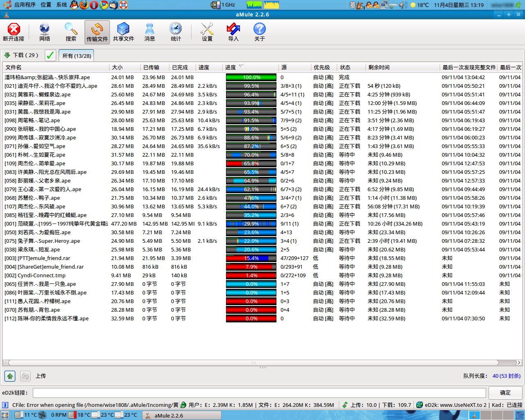Open the 位置 menu
Image resolution: width=525 pixels, height=420 pixels.
click(x=46, y=5)
